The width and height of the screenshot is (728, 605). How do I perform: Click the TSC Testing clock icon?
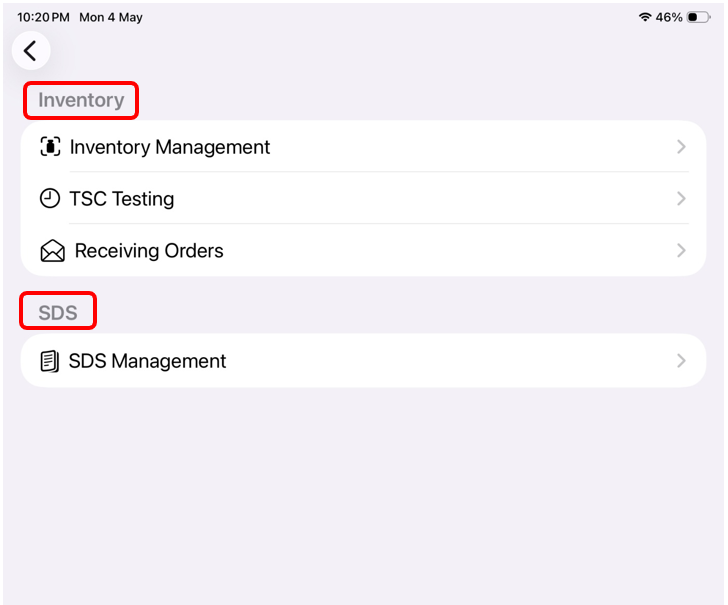click(x=50, y=199)
